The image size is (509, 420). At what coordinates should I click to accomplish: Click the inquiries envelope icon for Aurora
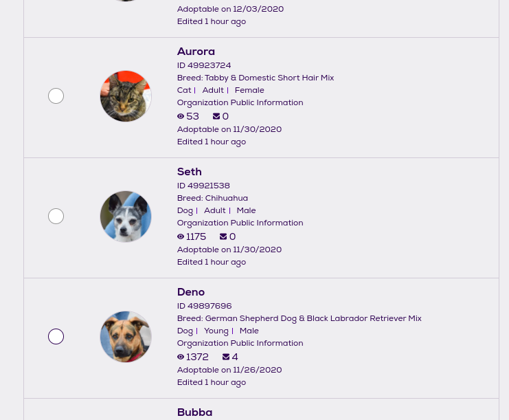(216, 117)
